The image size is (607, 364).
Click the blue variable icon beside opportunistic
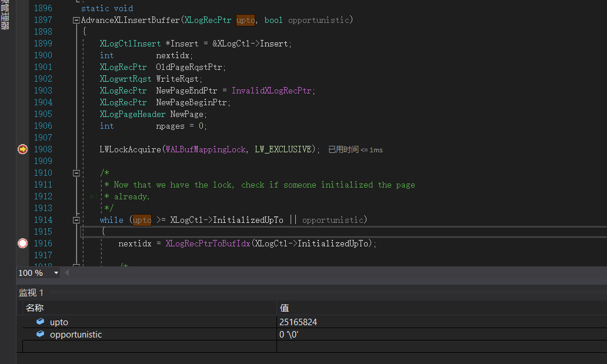coord(39,334)
